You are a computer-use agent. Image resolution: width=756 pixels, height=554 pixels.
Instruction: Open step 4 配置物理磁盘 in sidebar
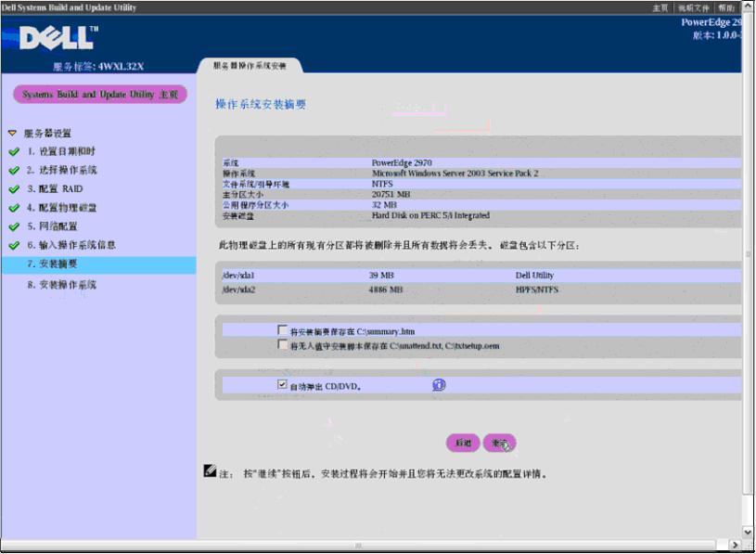click(x=61, y=208)
